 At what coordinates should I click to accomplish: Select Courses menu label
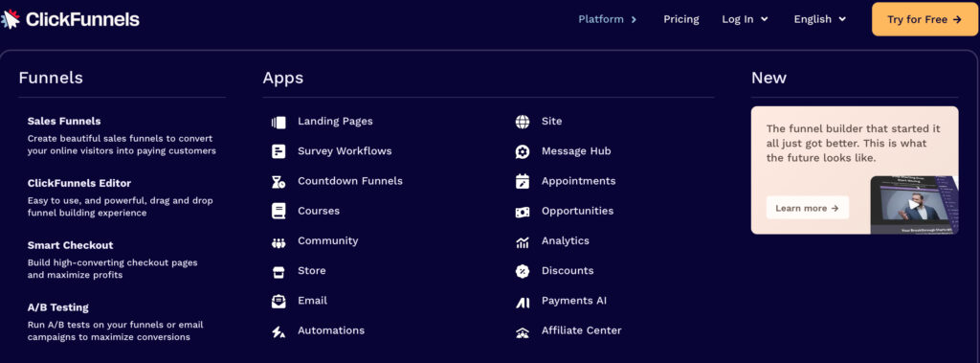pyautogui.click(x=319, y=211)
